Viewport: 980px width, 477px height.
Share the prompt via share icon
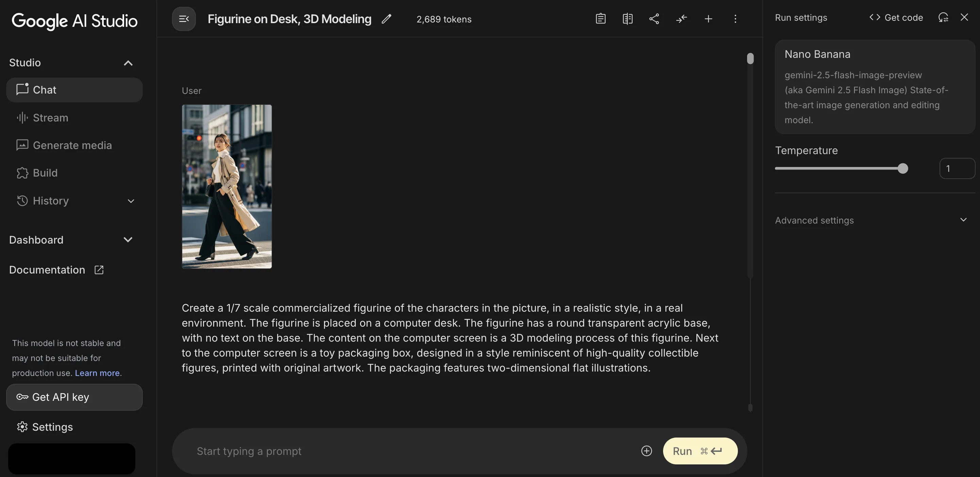(x=654, y=19)
